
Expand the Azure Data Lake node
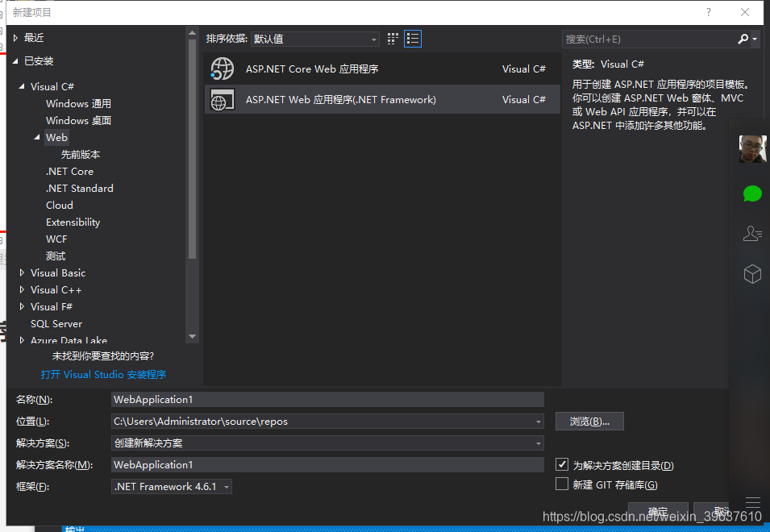pyautogui.click(x=22, y=340)
